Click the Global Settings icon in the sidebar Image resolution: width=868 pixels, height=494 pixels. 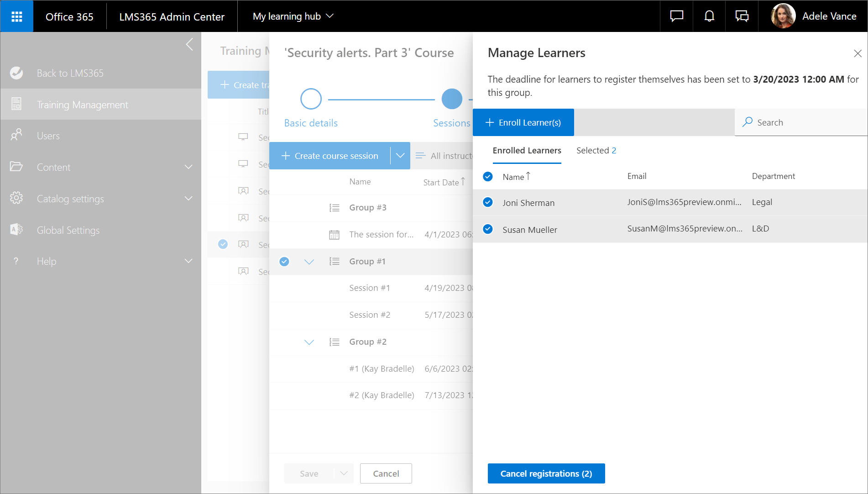coord(16,230)
